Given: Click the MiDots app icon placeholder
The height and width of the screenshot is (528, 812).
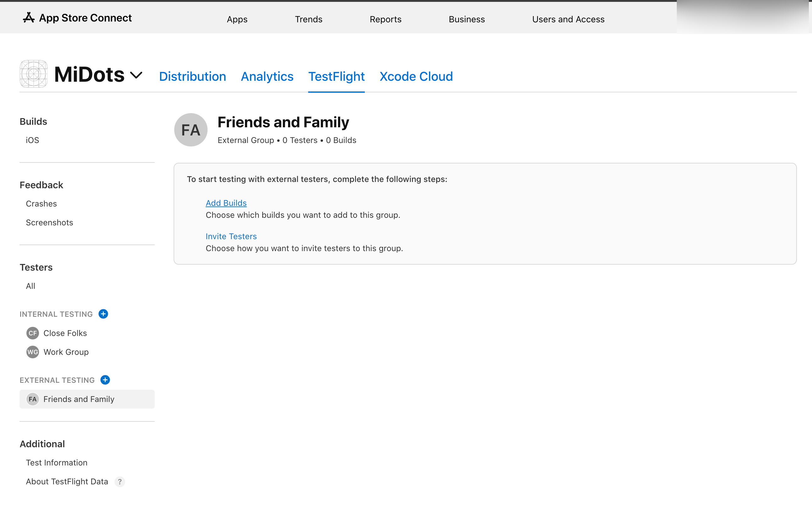Looking at the screenshot, I should click(33, 74).
